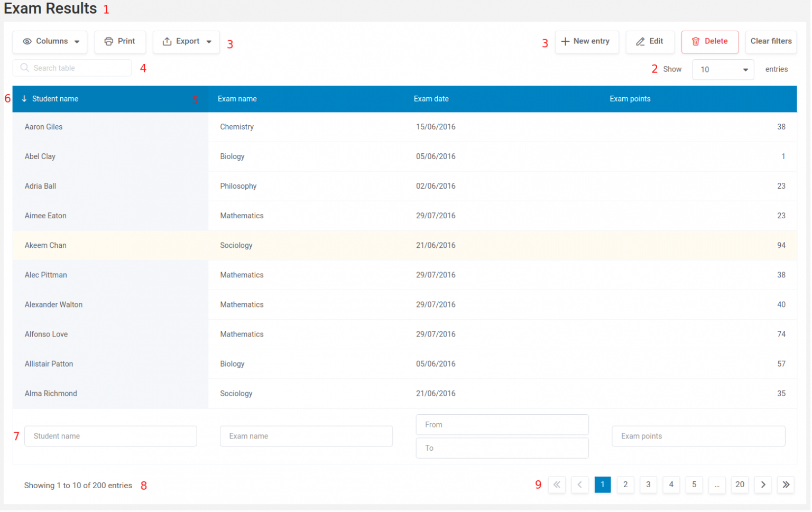Viewport: 812px width, 512px height.
Task: Click the sort arrow next to Student name
Action: click(x=24, y=99)
